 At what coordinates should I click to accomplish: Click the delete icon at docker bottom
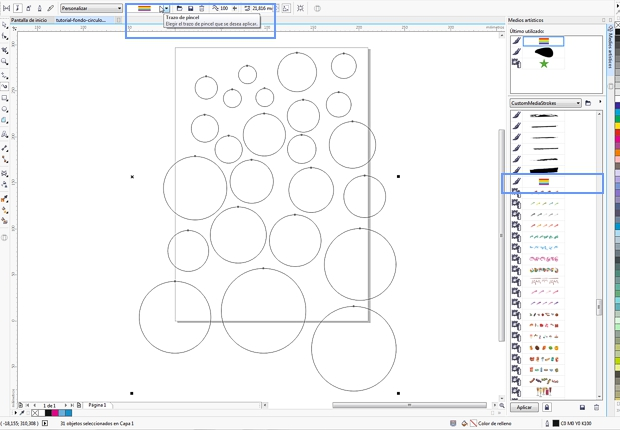pyautogui.click(x=597, y=407)
